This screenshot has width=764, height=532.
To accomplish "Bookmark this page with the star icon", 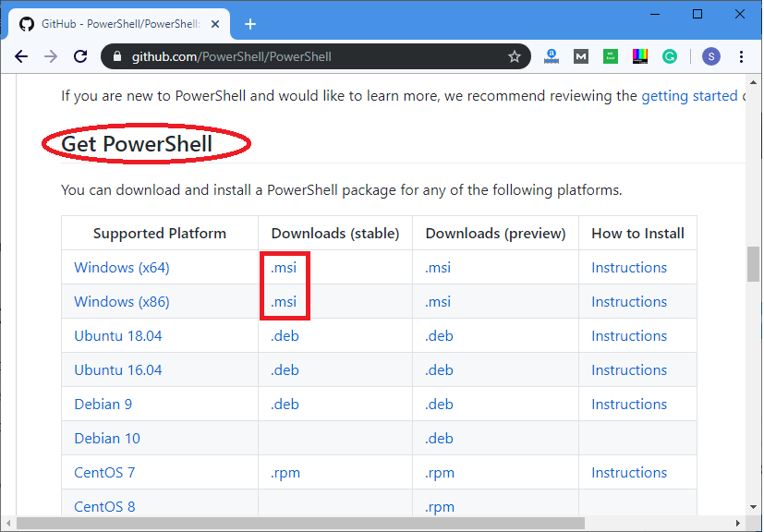I will coord(514,57).
